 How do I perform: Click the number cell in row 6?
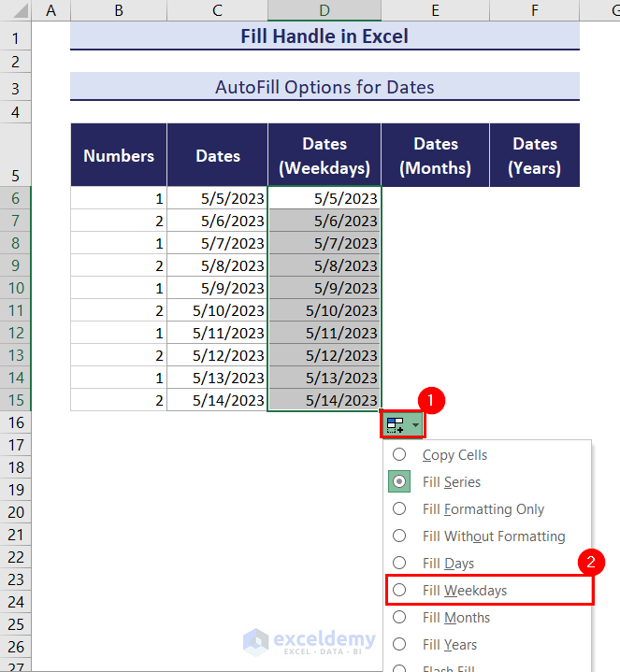tap(119, 198)
